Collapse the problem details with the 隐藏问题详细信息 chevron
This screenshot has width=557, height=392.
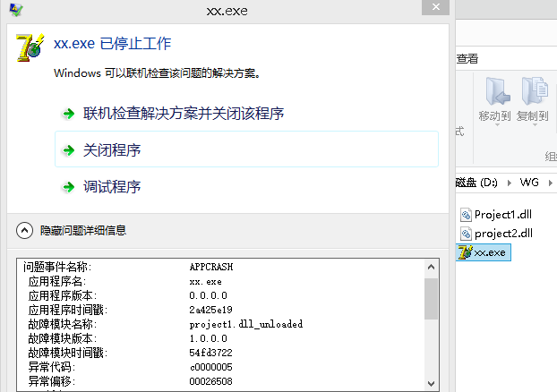coord(24,230)
